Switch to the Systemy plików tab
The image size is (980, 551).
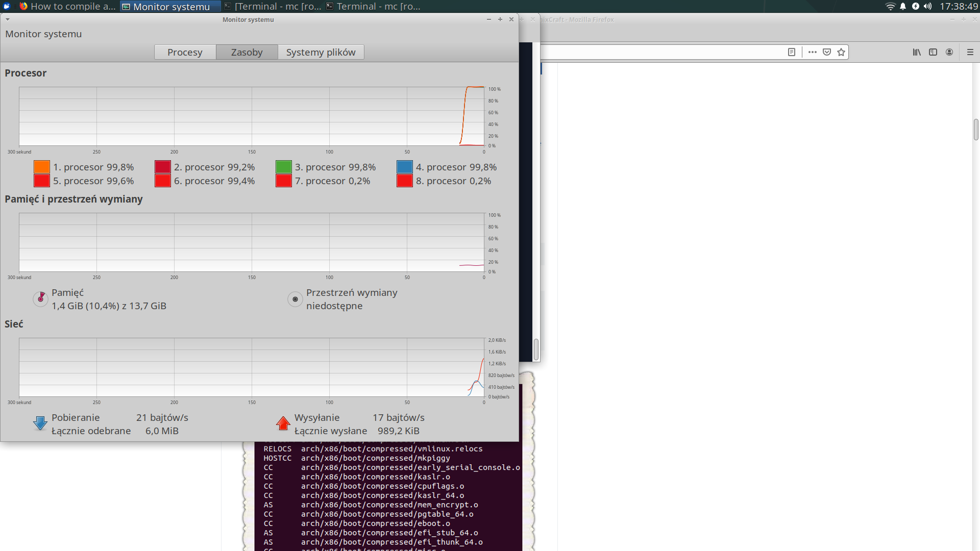(x=321, y=52)
